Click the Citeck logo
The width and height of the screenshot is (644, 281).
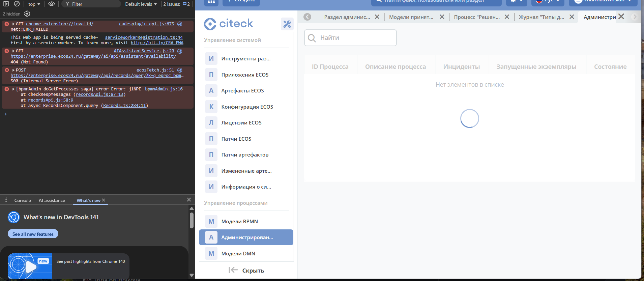click(x=229, y=24)
